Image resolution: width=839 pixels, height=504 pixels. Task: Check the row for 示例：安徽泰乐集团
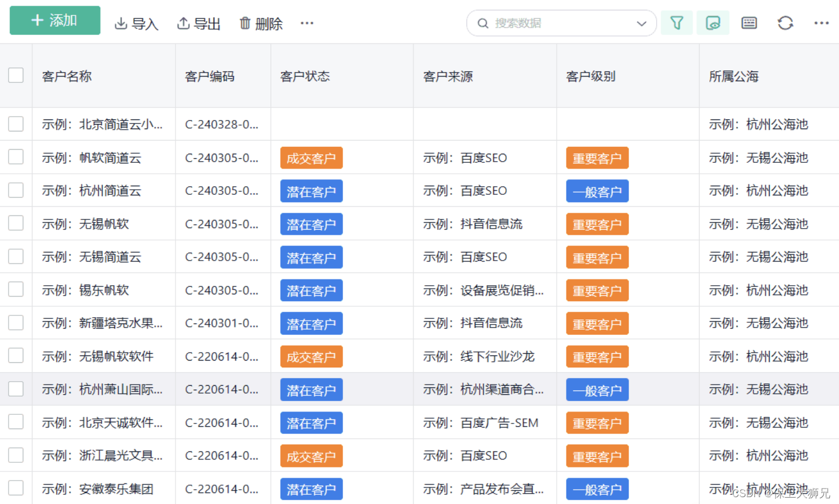click(16, 488)
